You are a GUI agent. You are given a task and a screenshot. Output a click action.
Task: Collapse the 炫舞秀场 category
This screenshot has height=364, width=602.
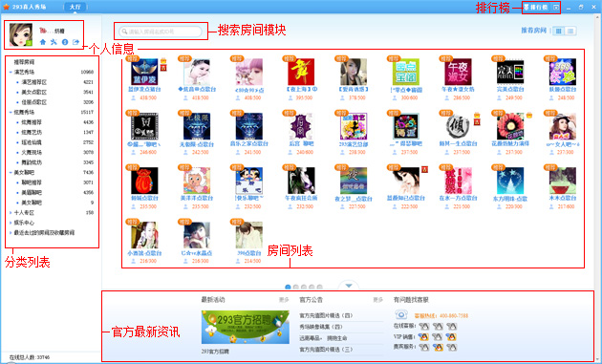(11, 112)
